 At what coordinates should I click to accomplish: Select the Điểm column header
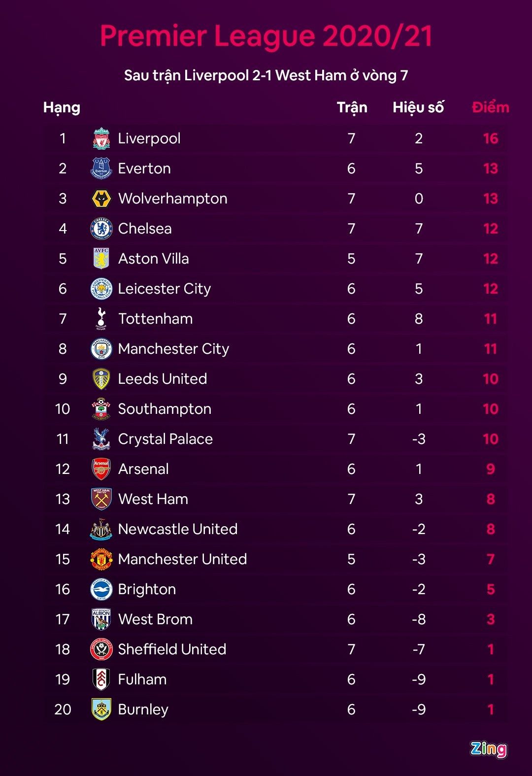(490, 107)
